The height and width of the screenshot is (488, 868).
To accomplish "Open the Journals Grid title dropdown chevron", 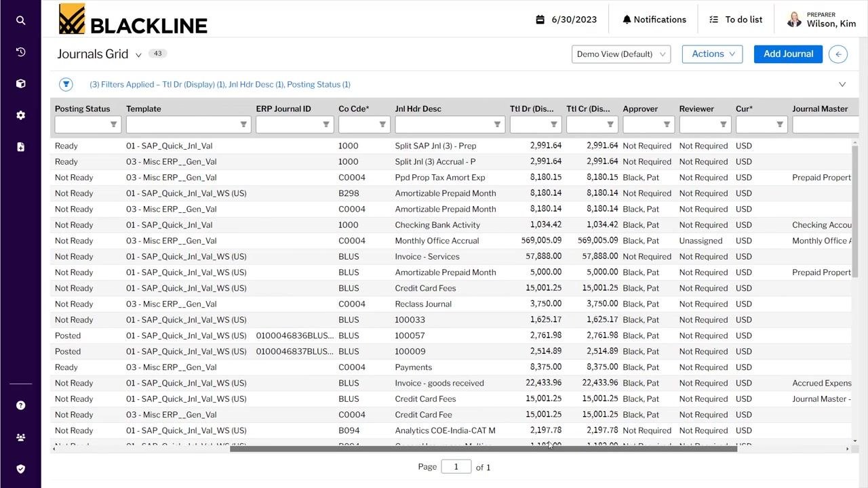I will tap(138, 55).
